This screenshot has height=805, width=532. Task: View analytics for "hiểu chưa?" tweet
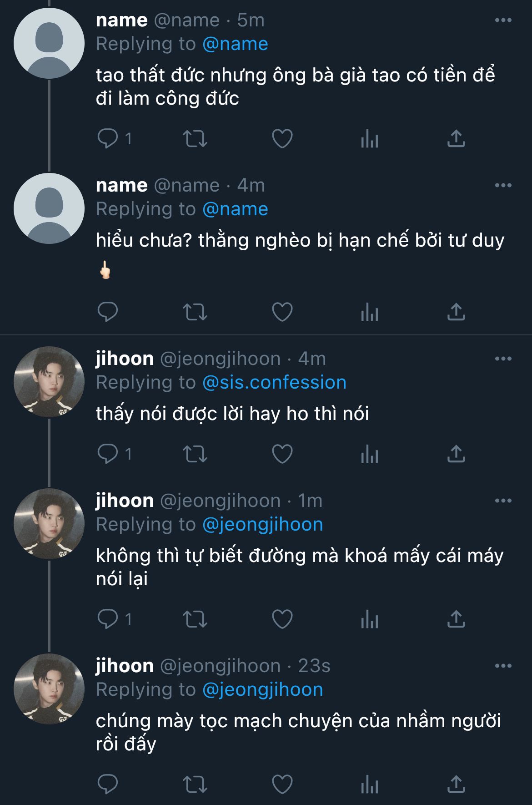click(369, 313)
